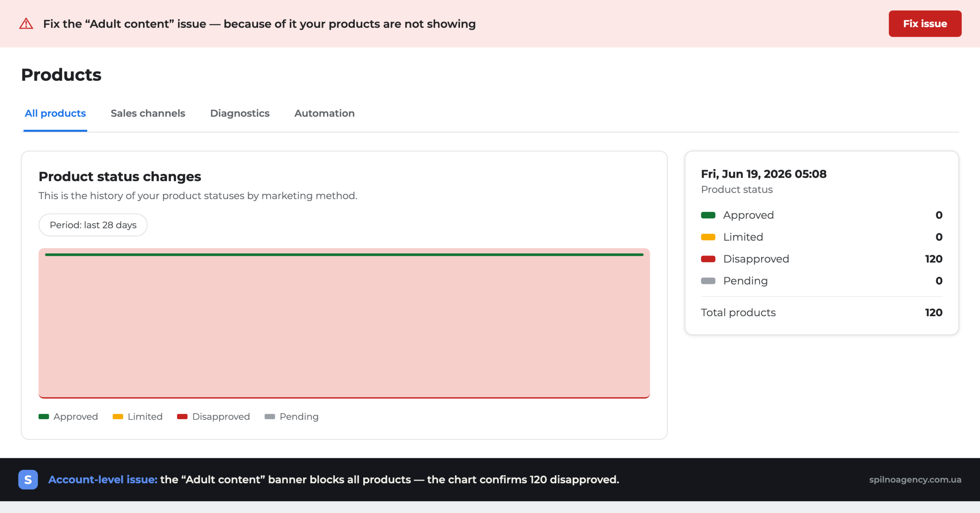The height and width of the screenshot is (513, 980).
Task: Click the warning triangle icon in banner
Action: point(26,24)
